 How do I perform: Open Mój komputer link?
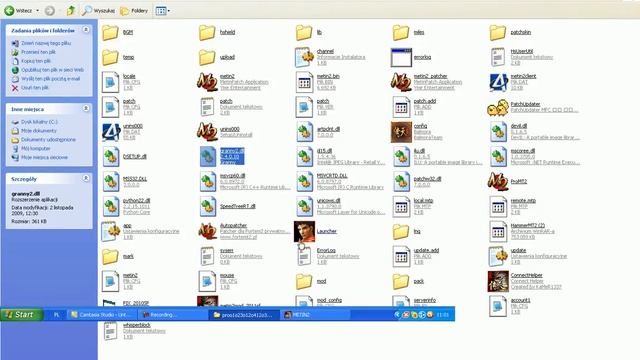click(36, 149)
